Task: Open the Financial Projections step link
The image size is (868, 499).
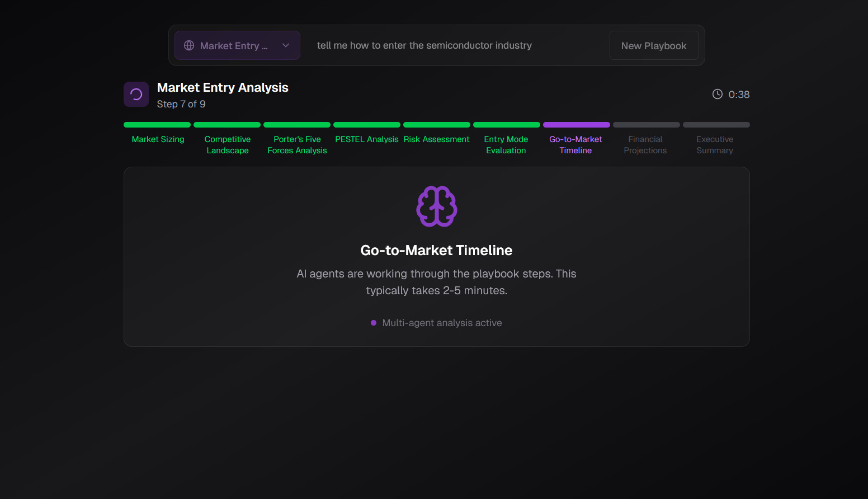Action: click(x=645, y=144)
